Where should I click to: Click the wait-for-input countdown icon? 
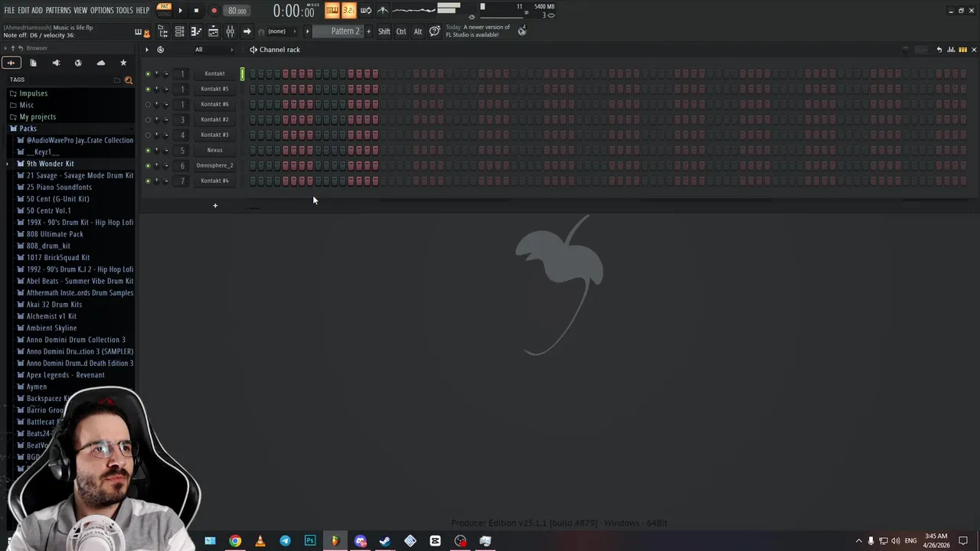348,10
